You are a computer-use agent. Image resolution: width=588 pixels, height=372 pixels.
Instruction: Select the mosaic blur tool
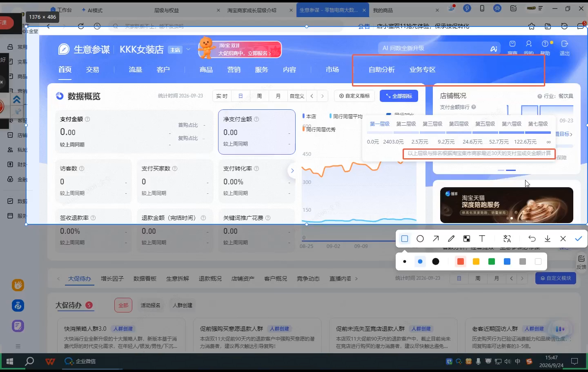point(467,239)
